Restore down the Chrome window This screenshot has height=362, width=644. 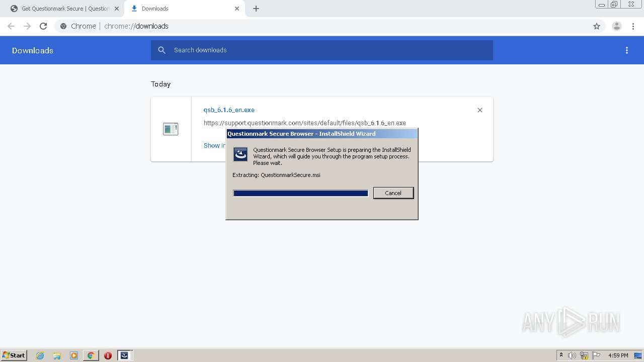(614, 5)
